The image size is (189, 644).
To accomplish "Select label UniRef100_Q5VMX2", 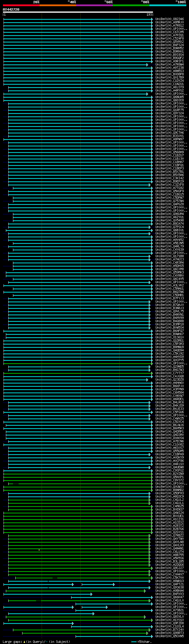I will tap(170, 42).
